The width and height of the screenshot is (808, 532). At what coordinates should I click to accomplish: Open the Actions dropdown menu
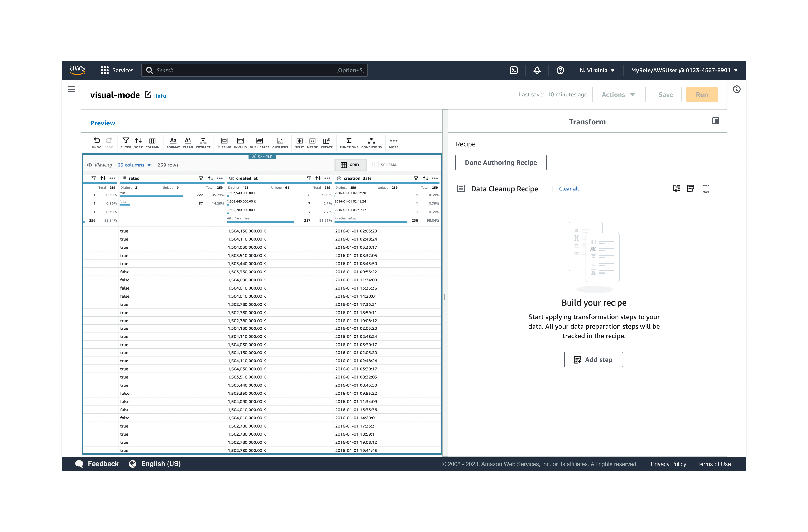[x=619, y=95]
